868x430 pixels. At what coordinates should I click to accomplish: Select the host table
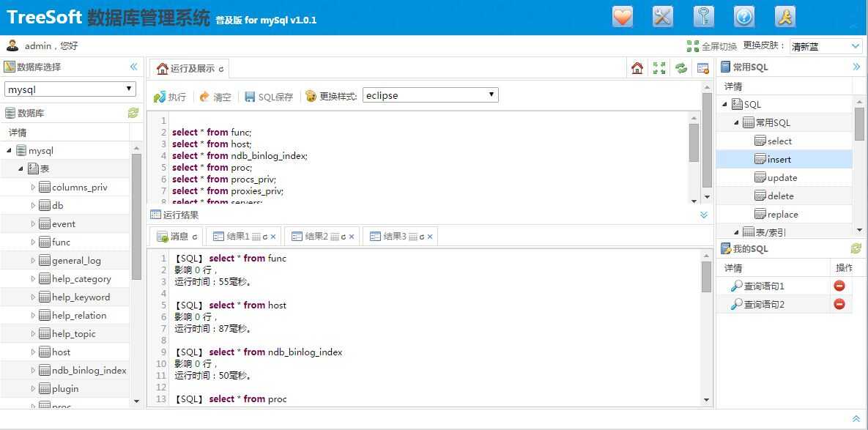pos(61,352)
